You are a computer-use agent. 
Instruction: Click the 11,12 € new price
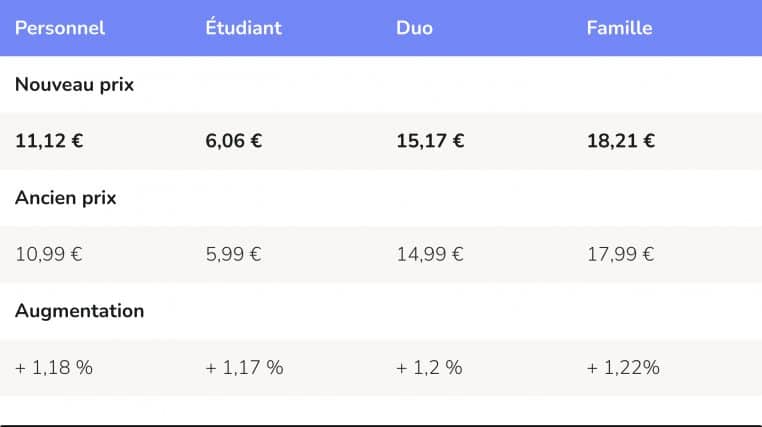[x=49, y=141]
